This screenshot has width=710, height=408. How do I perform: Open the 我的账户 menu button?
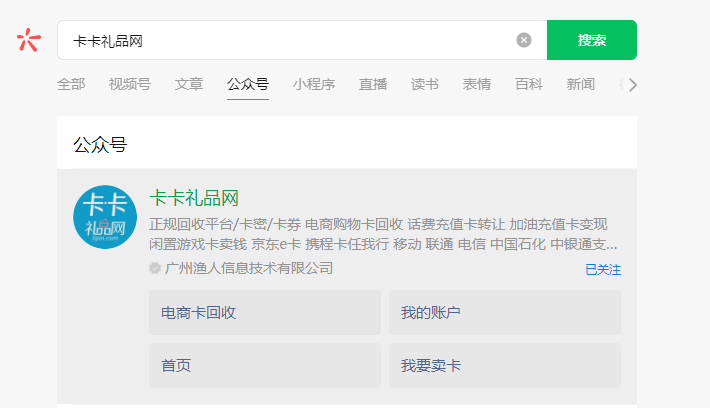pyautogui.click(x=505, y=312)
